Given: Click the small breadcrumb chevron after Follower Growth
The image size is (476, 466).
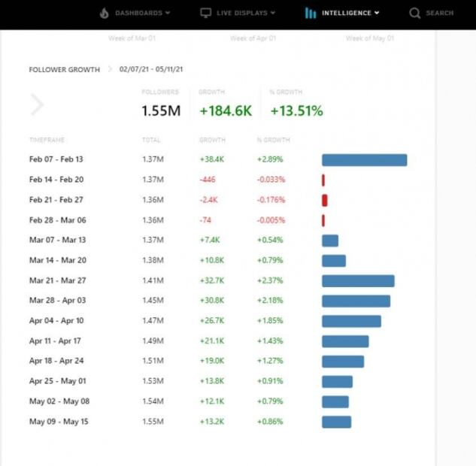Looking at the screenshot, I should 110,69.
